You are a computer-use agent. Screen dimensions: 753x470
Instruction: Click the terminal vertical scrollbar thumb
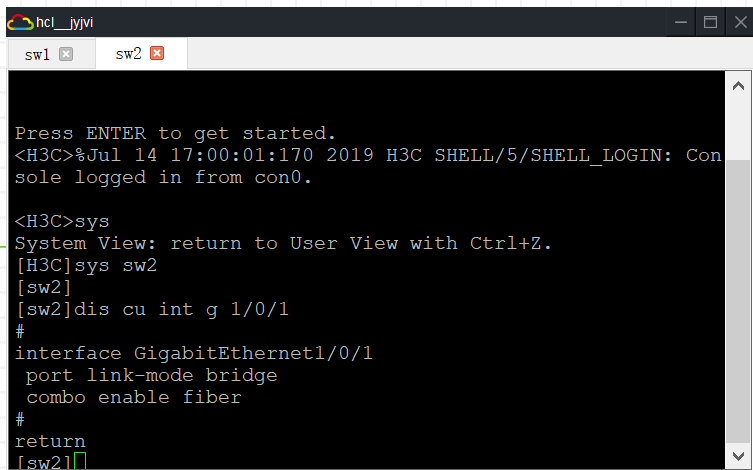click(x=737, y=300)
